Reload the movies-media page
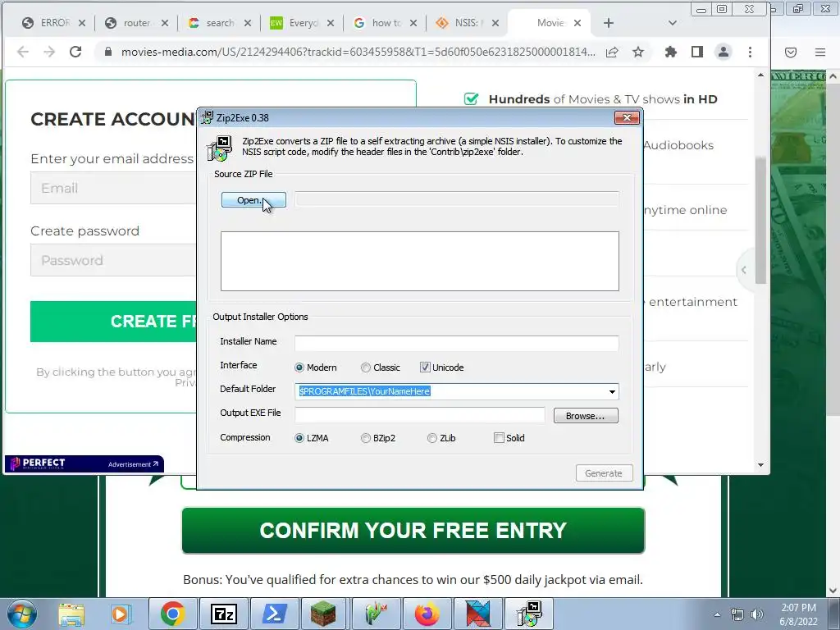The height and width of the screenshot is (630, 840). click(x=75, y=52)
